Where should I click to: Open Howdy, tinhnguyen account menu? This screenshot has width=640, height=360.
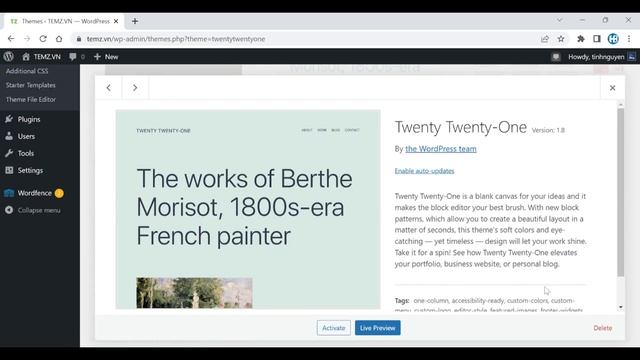pyautogui.click(x=602, y=57)
